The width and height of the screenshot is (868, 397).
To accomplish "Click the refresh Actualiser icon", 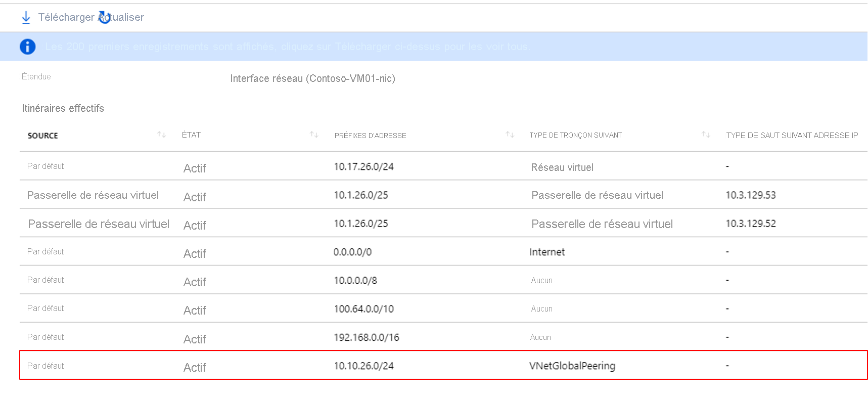I will coord(104,17).
